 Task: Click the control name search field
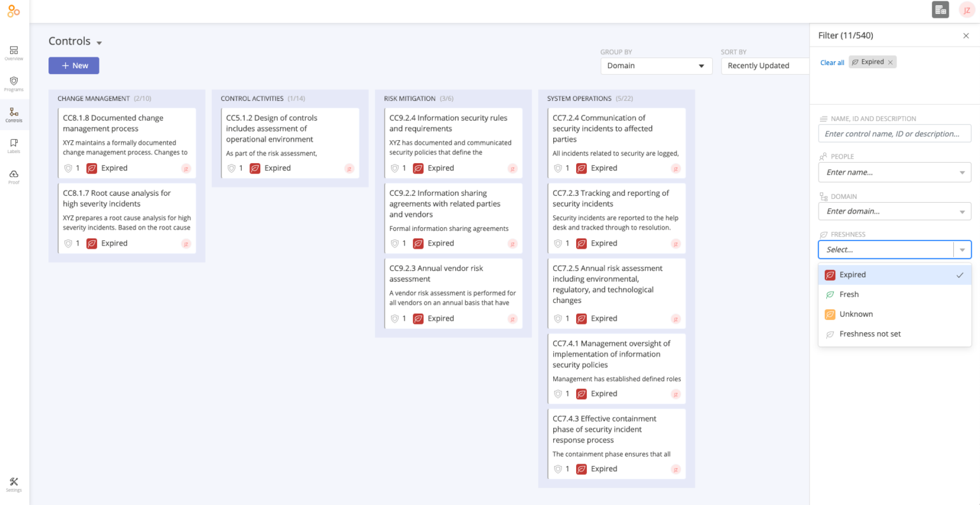pos(894,134)
